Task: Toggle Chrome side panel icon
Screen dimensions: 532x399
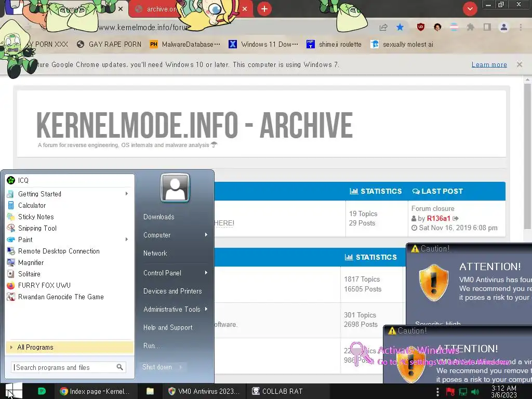Action: (487, 27)
